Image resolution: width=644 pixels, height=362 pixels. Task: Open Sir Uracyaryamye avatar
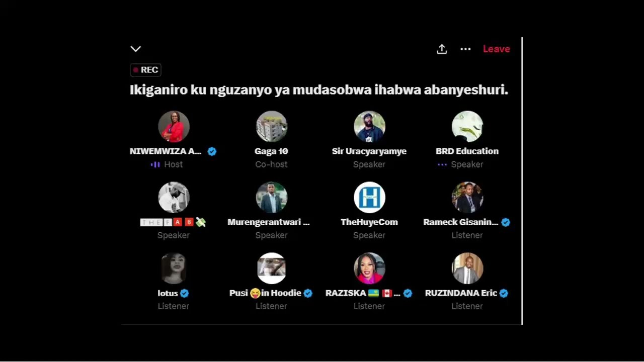[x=369, y=127]
